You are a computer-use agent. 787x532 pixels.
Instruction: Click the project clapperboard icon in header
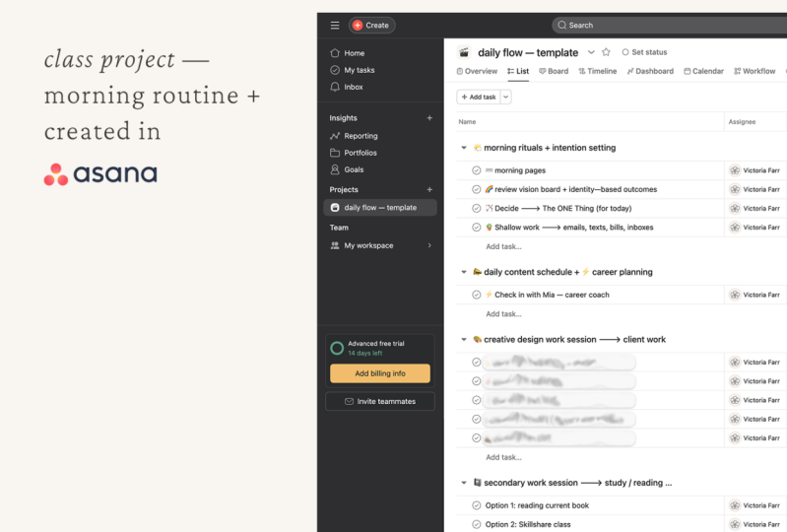(x=464, y=52)
